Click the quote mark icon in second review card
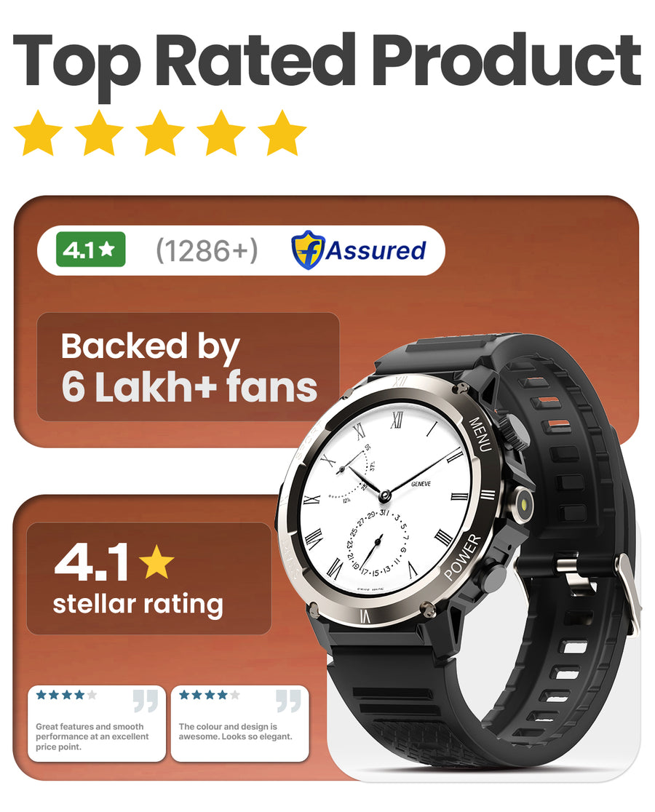 pyautogui.click(x=288, y=701)
